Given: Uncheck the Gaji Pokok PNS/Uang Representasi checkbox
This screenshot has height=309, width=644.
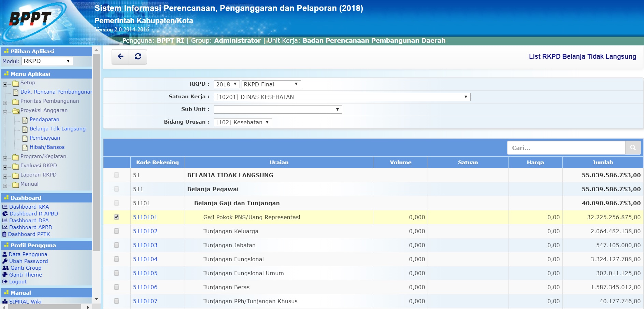Looking at the screenshot, I should point(117,217).
